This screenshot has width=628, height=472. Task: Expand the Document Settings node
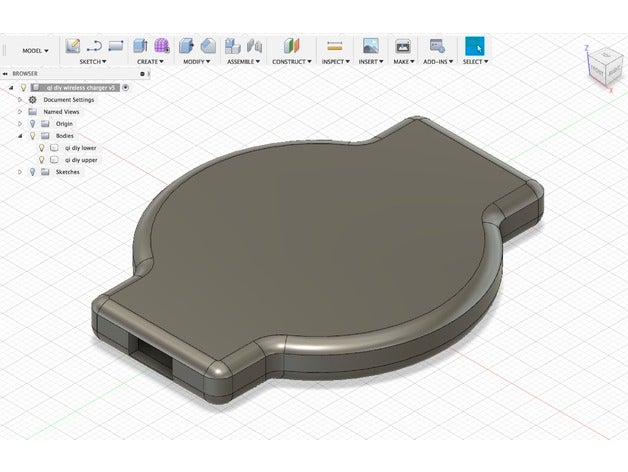pyautogui.click(x=20, y=100)
